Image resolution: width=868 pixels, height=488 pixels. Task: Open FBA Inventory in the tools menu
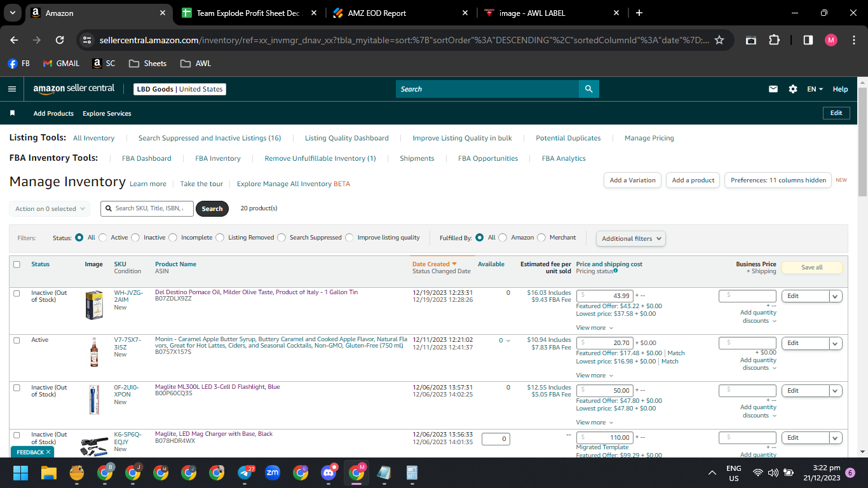coord(218,158)
